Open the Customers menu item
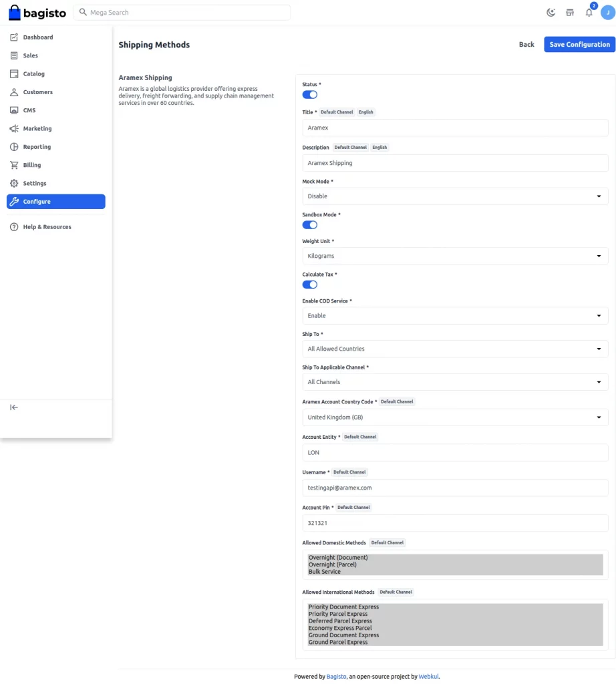Viewport: 616px width, 684px height. [56, 92]
